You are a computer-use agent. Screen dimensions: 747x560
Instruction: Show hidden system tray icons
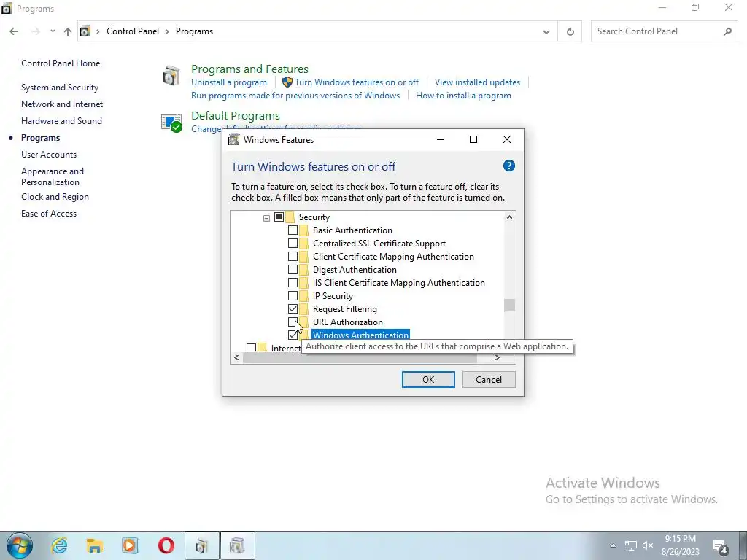(x=613, y=545)
